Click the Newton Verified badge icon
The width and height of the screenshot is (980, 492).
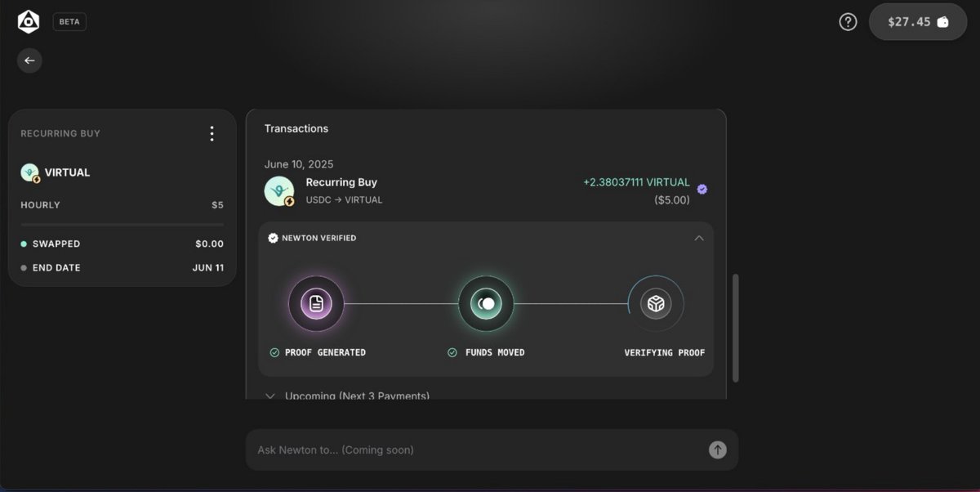[x=272, y=238]
